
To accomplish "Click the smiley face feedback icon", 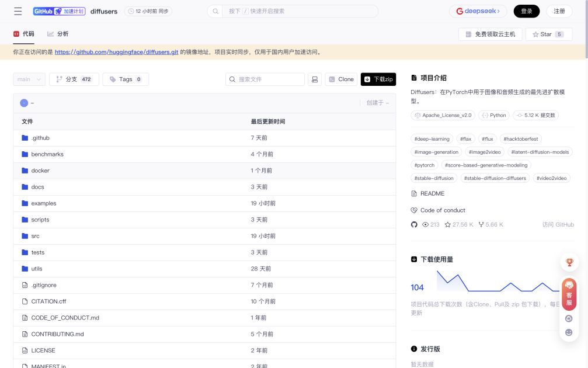I will click(x=569, y=332).
